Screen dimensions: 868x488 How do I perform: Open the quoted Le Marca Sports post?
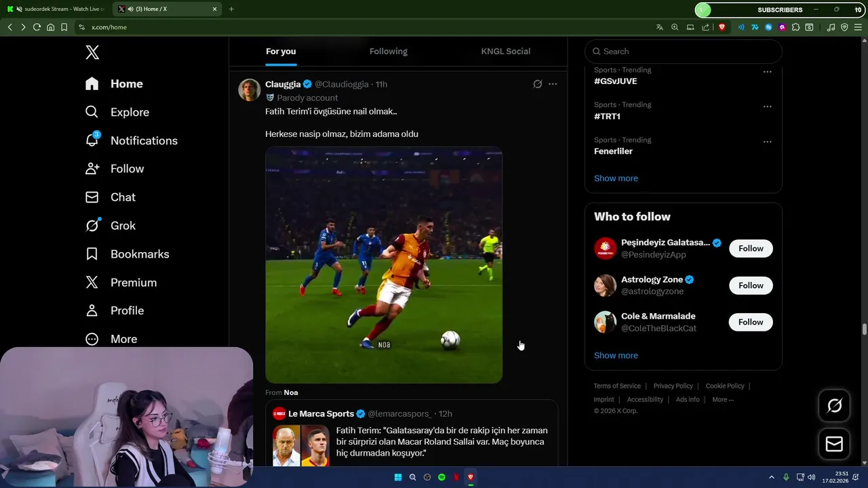(412, 434)
